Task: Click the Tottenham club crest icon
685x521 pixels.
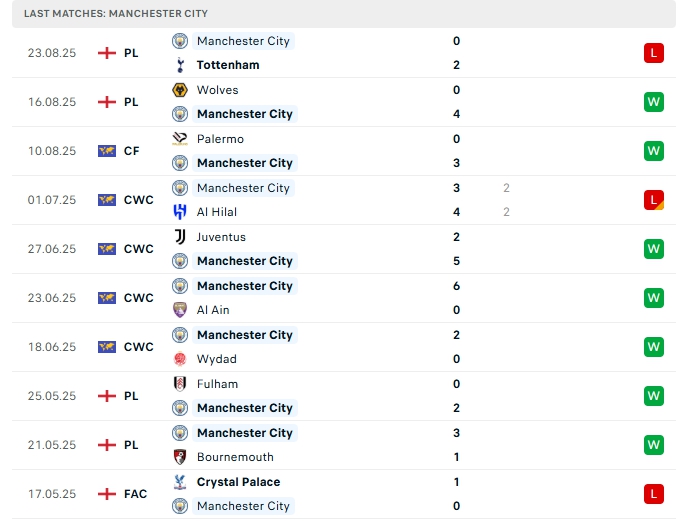Action: [x=180, y=65]
